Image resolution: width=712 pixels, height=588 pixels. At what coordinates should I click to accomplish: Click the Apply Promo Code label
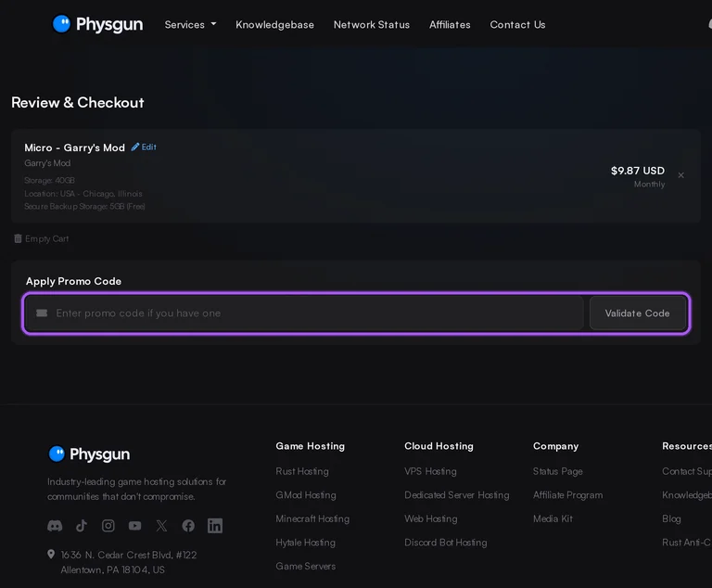point(73,281)
